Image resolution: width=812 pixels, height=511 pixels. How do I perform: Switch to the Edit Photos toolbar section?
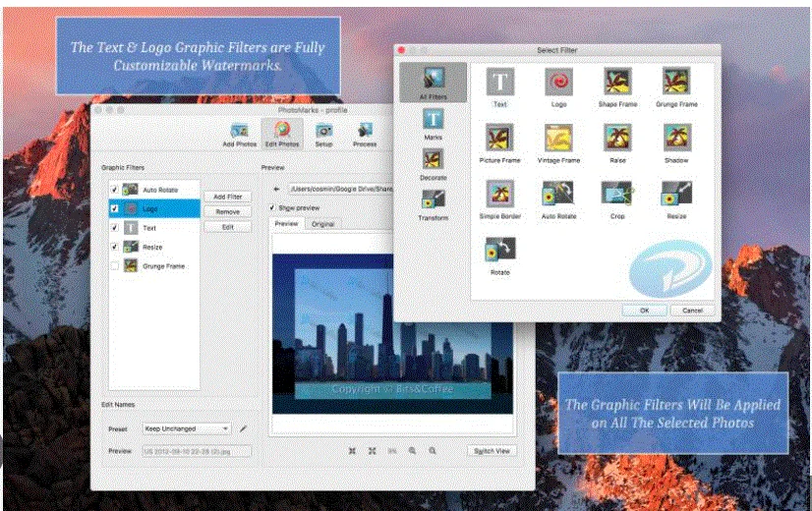pos(282,135)
